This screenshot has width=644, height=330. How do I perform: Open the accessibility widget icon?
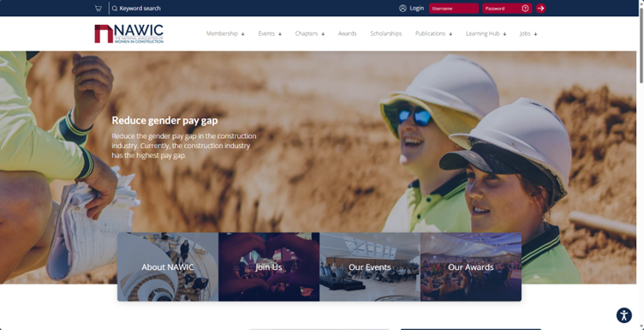tap(623, 315)
